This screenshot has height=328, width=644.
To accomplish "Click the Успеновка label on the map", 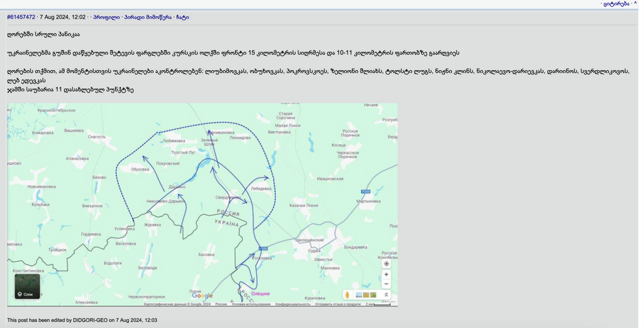I will pos(125,229).
